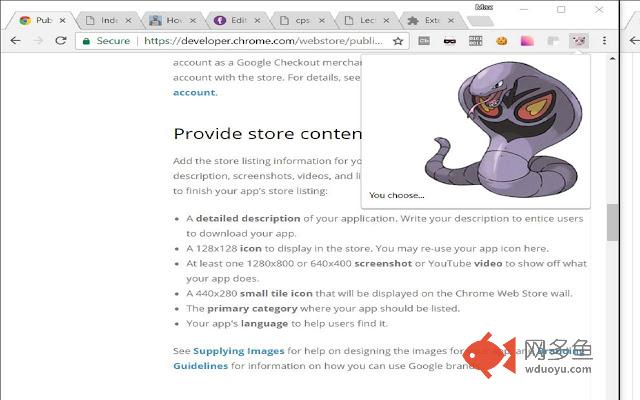Close the Ind tab

pyautogui.click(x=128, y=20)
